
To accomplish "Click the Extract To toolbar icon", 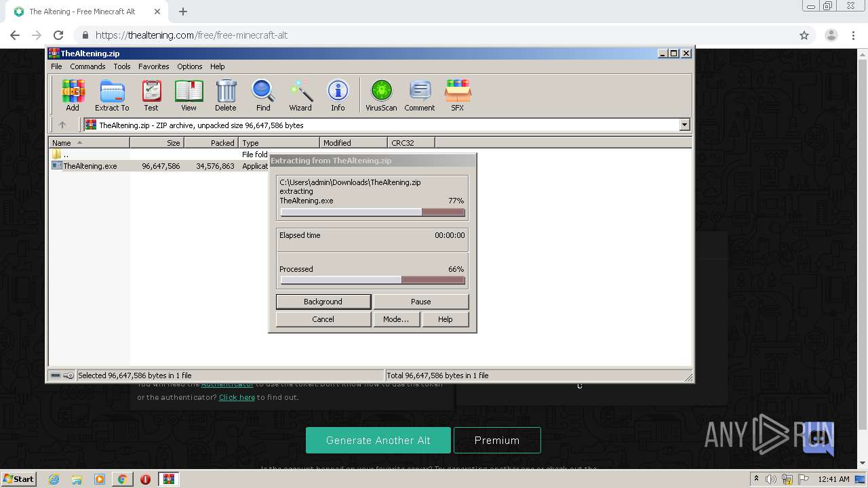I will pyautogui.click(x=112, y=96).
